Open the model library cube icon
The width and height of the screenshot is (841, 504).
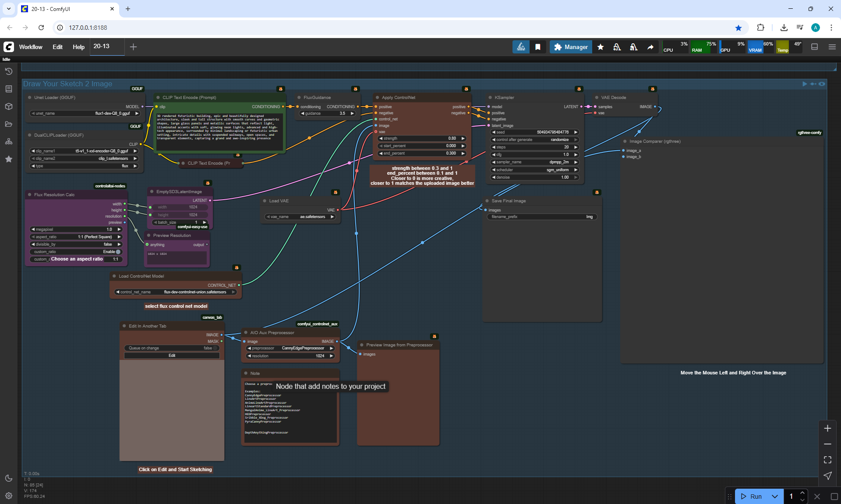coord(8,106)
